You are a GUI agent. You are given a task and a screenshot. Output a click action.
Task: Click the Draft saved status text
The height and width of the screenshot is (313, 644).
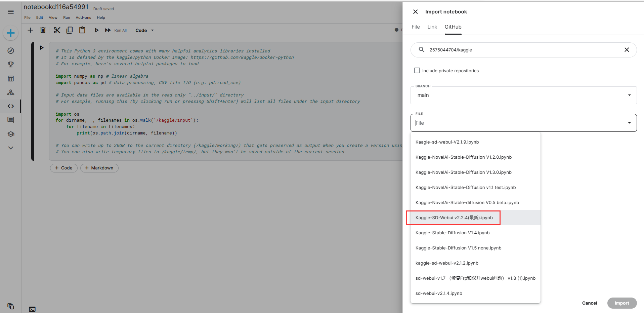tap(103, 9)
